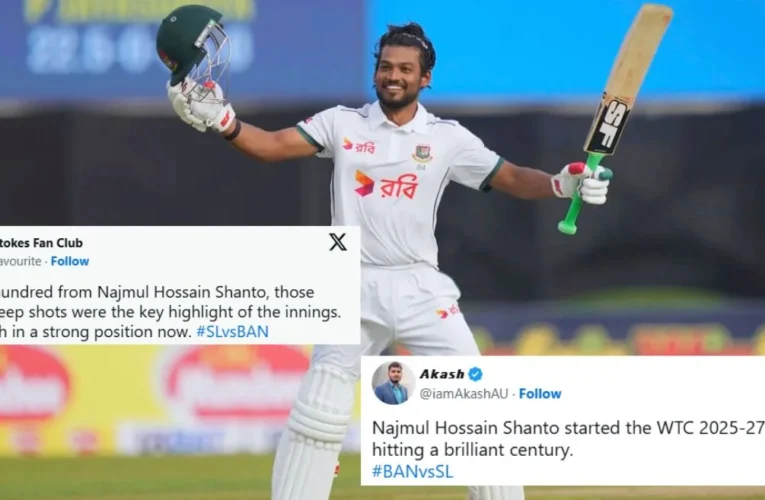Open the Stokes Fan Club profile name
This screenshot has width=765, height=500.
click(x=41, y=242)
